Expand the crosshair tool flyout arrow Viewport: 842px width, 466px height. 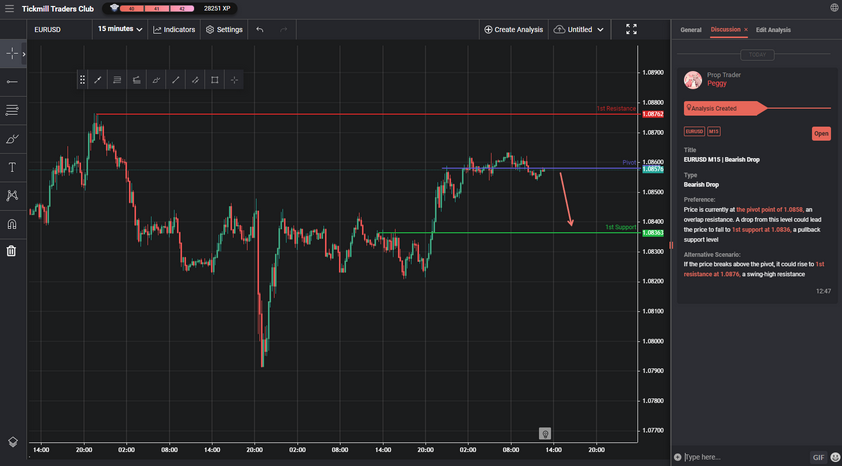tap(24, 54)
